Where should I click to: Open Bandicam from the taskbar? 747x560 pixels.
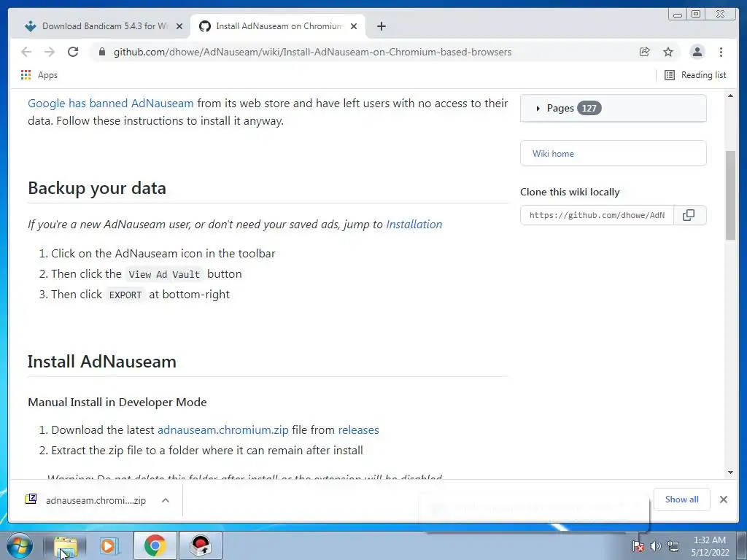click(201, 545)
